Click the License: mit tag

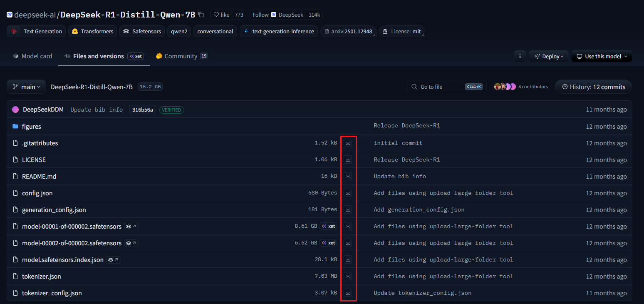coord(402,31)
